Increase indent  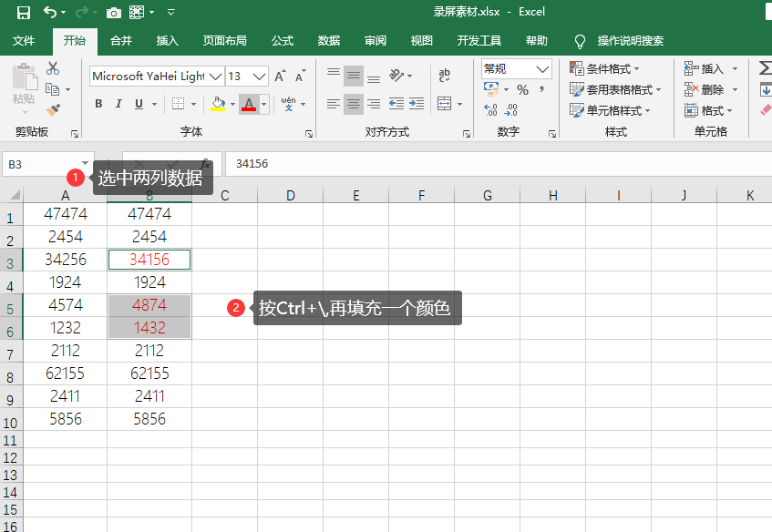[417, 104]
